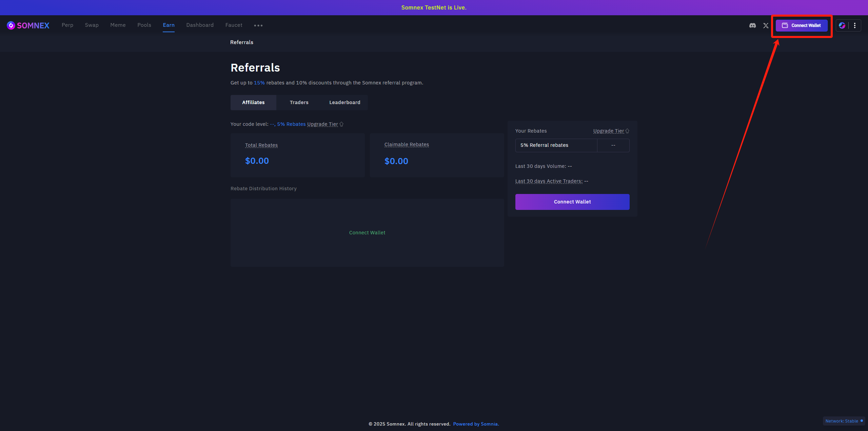The height and width of the screenshot is (431, 868).
Task: Go to the Perp page
Action: click(x=67, y=25)
